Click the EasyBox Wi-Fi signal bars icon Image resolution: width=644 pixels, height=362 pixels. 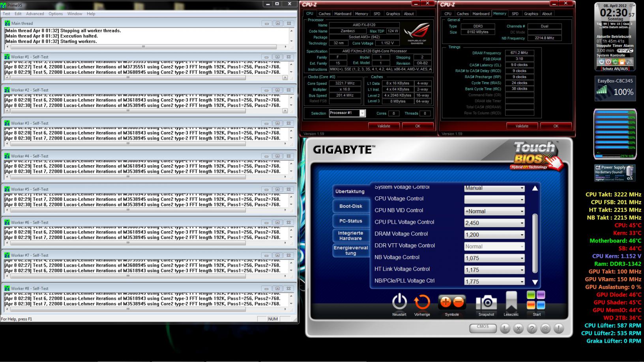[x=602, y=90]
